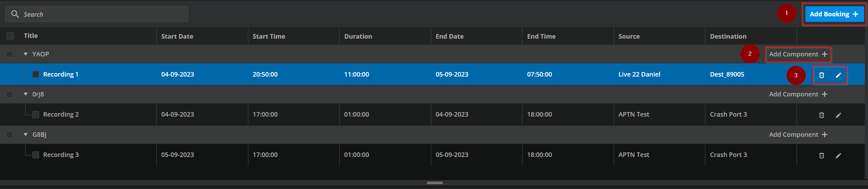
Task: Sort by Duration column header
Action: (x=358, y=37)
